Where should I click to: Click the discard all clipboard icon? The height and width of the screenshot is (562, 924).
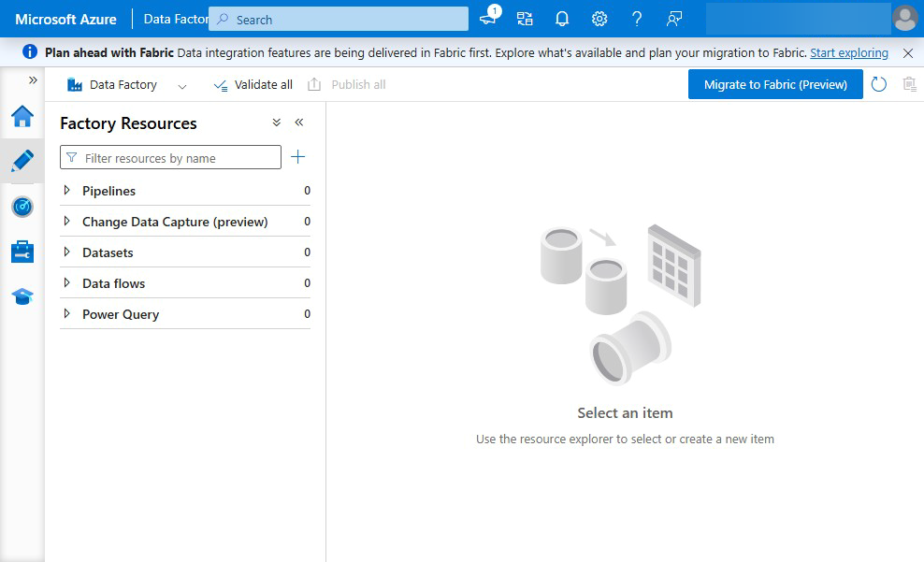909,84
